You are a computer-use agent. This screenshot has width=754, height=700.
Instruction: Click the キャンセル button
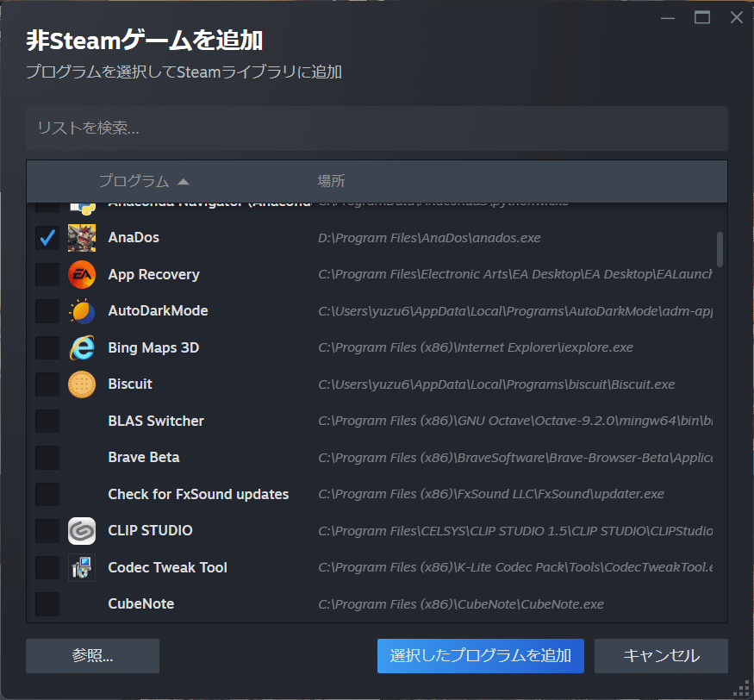(661, 656)
